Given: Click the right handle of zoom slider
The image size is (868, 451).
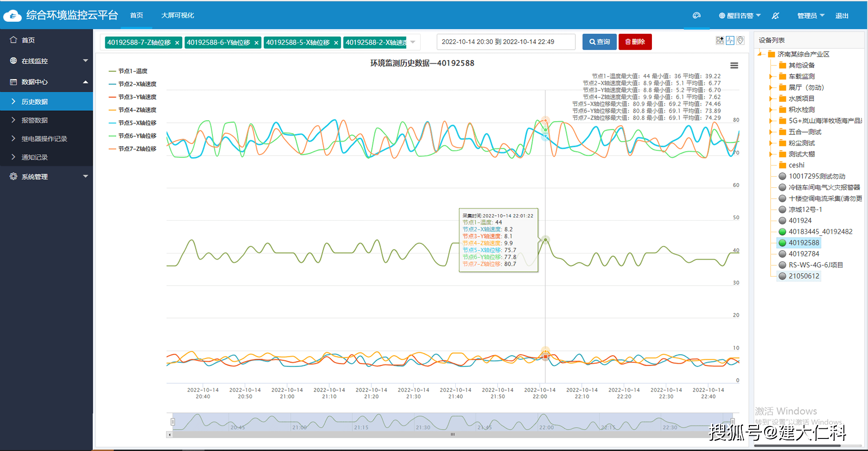Looking at the screenshot, I should [x=733, y=422].
